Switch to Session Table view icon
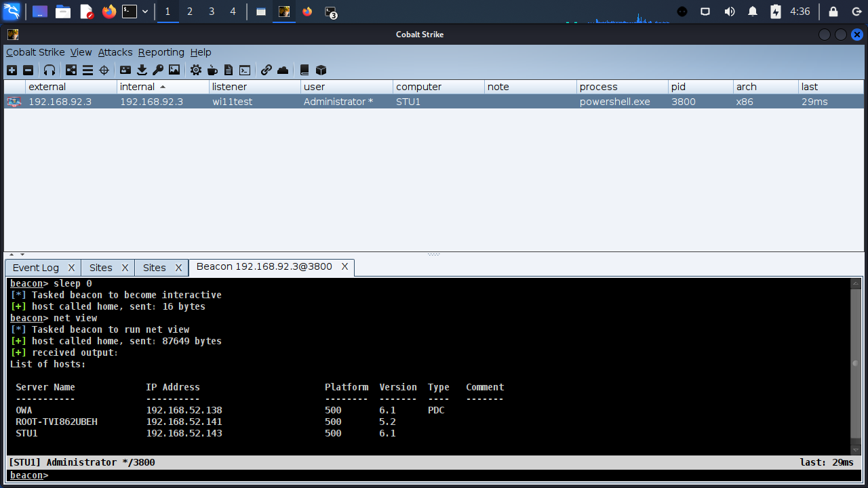 point(87,70)
